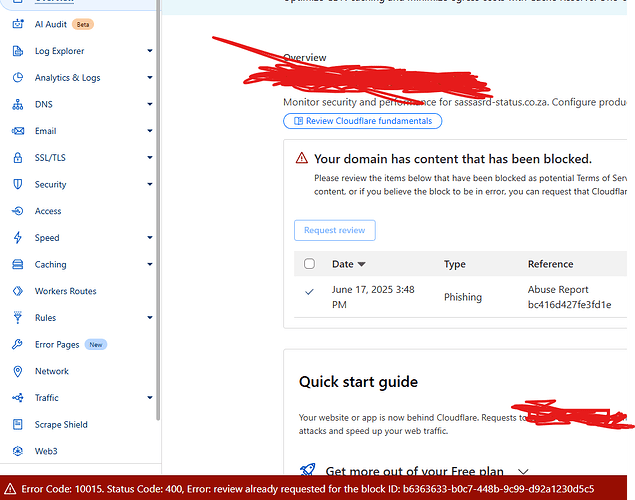This screenshot has height=500, width=635.
Task: Open the AI Audit menu item
Action: (51, 24)
